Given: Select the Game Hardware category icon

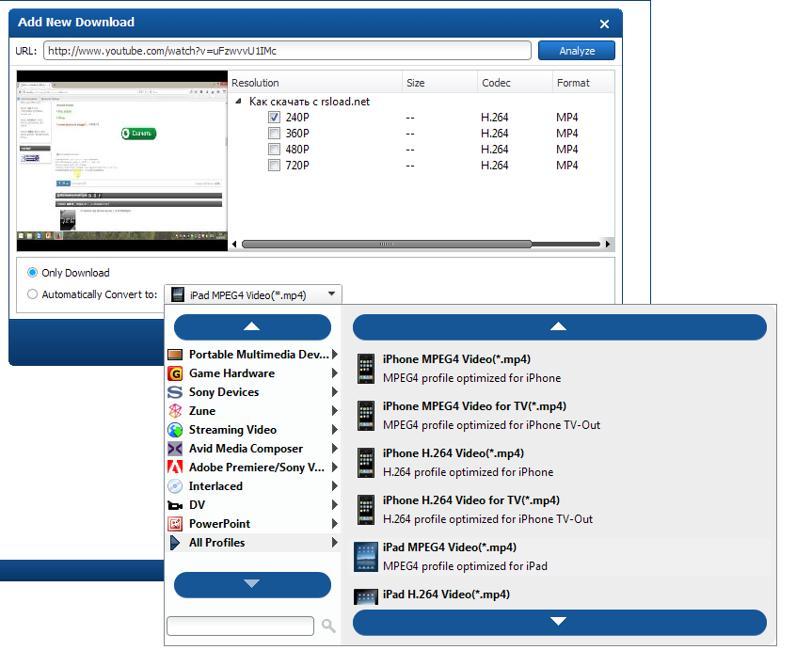Looking at the screenshot, I should 175,373.
